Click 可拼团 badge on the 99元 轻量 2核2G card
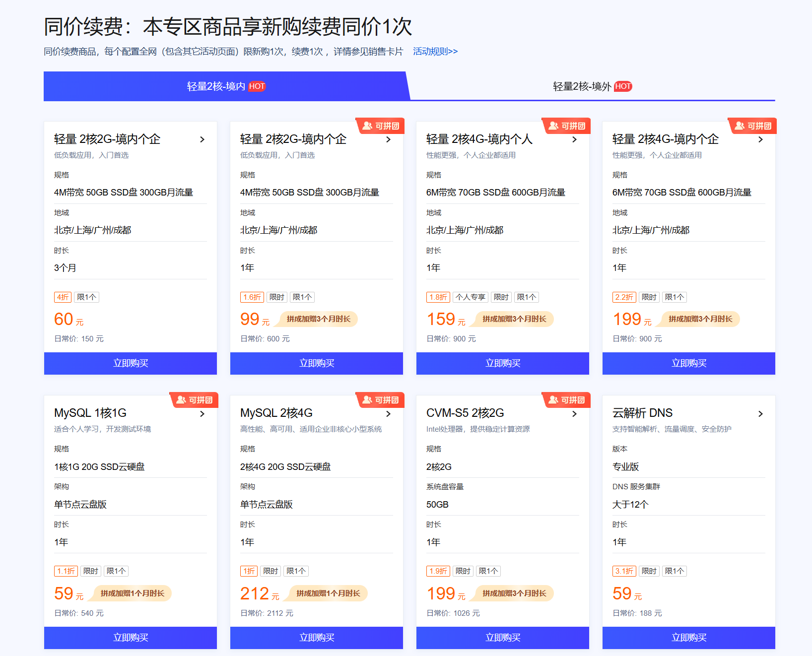Viewport: 812px width, 656px height. [x=381, y=126]
